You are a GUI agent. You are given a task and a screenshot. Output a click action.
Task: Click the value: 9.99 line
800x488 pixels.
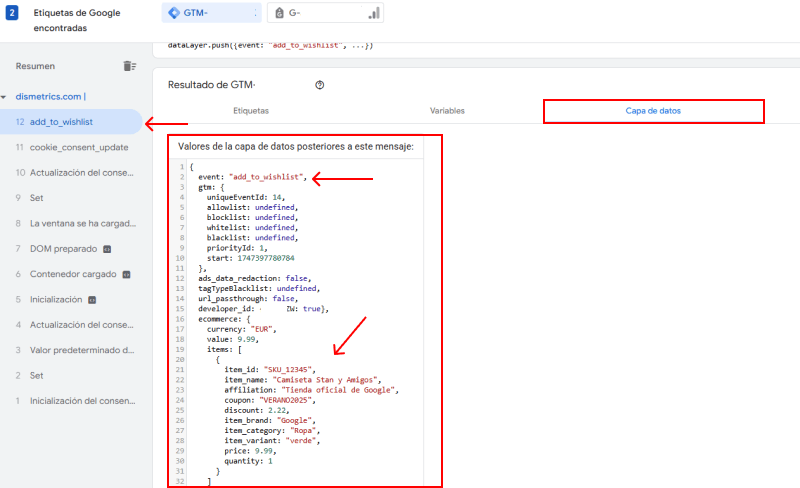click(x=233, y=339)
